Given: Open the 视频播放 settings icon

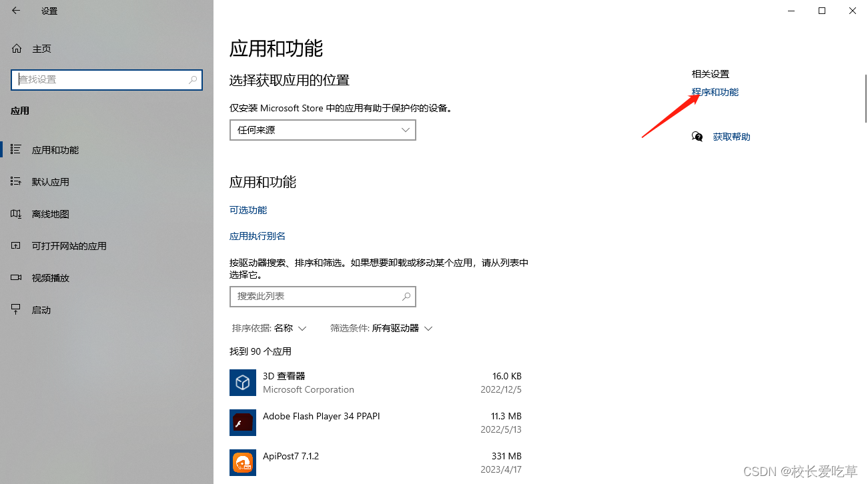Looking at the screenshot, I should 16,277.
